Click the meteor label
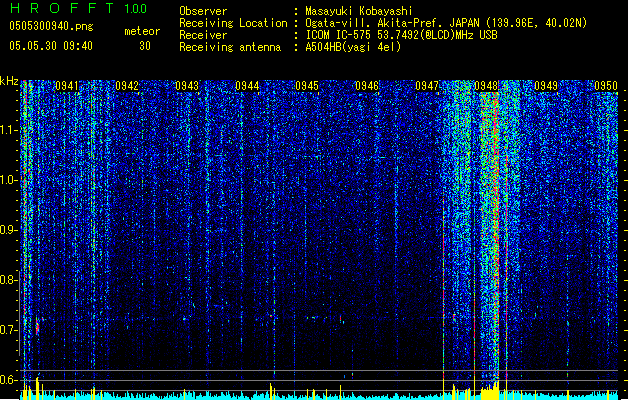629x400 pixels. (x=142, y=31)
